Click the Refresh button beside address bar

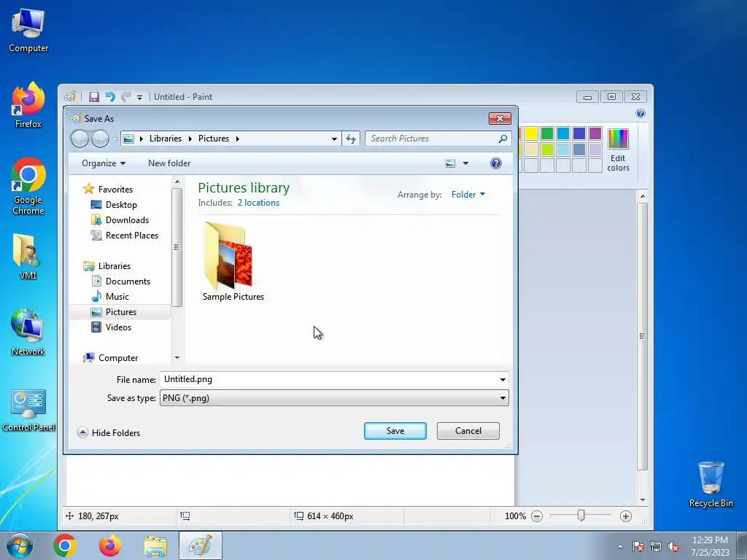coord(351,139)
